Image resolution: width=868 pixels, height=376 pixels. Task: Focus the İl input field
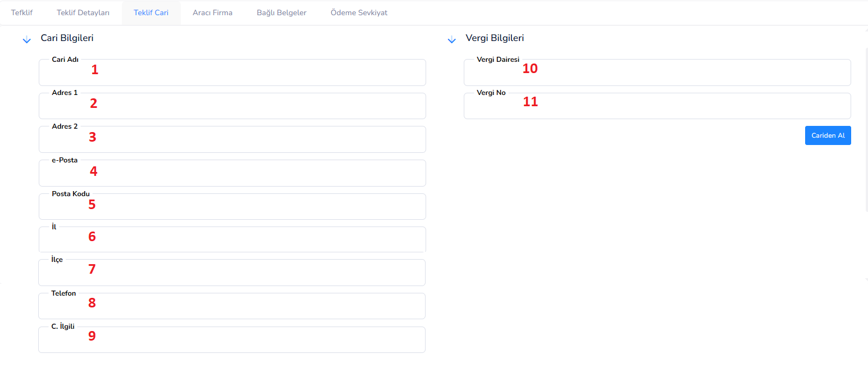pyautogui.click(x=232, y=240)
